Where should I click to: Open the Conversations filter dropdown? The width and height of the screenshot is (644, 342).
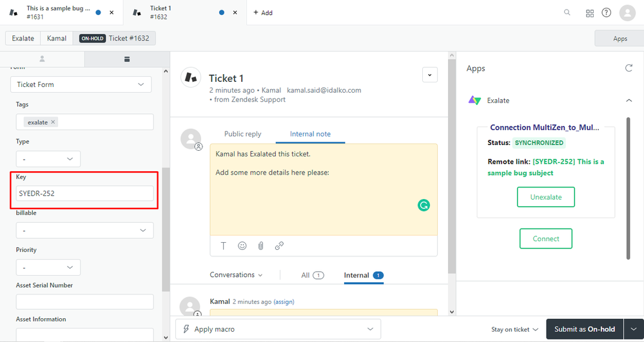pyautogui.click(x=236, y=274)
